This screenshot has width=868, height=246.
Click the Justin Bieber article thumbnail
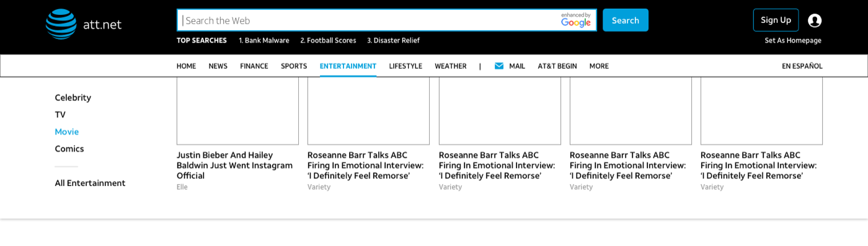tap(237, 111)
